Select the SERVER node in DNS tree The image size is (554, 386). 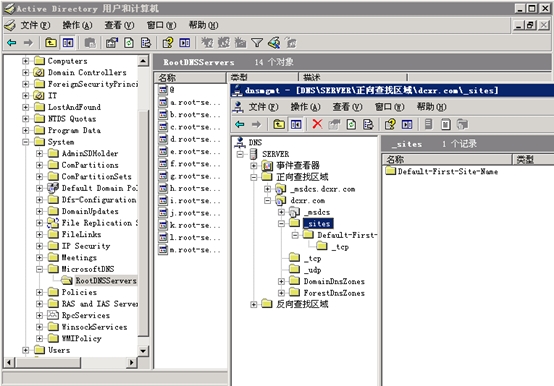275,154
